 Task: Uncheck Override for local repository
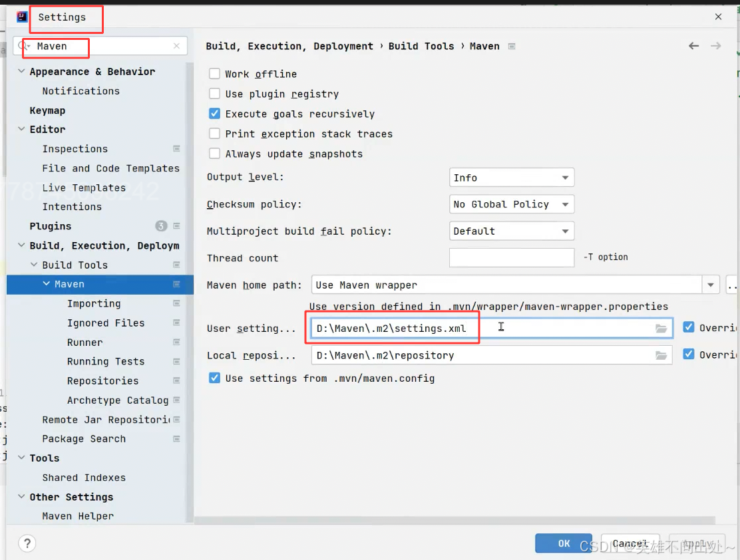(689, 354)
